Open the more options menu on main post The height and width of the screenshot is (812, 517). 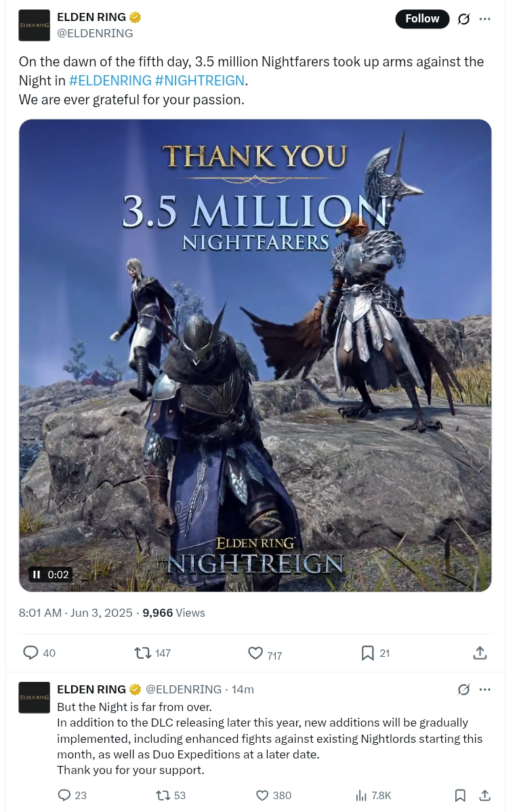[485, 19]
